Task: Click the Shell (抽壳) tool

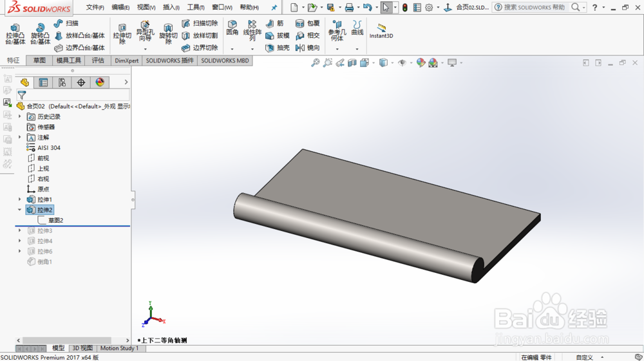Action: tap(278, 48)
